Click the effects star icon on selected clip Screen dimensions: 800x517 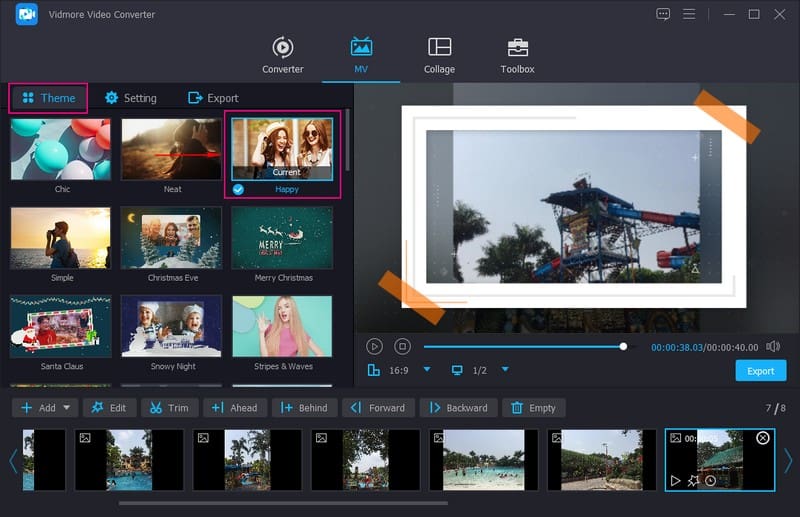[x=693, y=481]
